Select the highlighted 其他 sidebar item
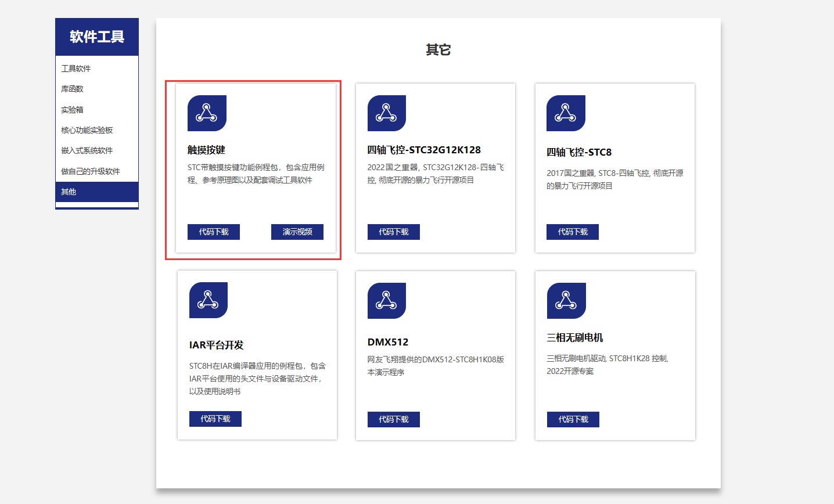The image size is (834, 504). pos(97,192)
